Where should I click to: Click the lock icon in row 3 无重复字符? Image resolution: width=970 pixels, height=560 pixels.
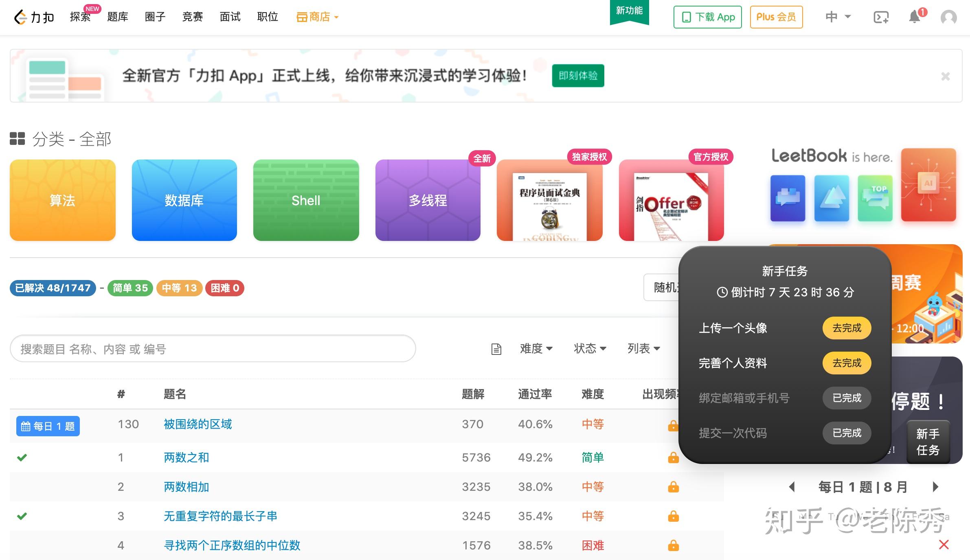[x=674, y=516]
